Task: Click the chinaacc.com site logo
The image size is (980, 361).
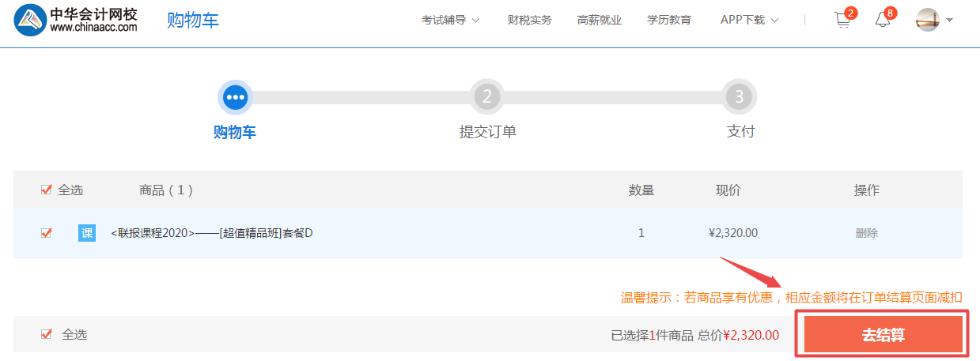Action: click(76, 21)
